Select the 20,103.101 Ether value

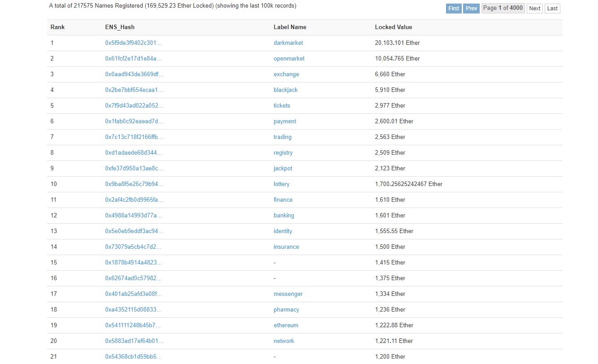point(397,43)
